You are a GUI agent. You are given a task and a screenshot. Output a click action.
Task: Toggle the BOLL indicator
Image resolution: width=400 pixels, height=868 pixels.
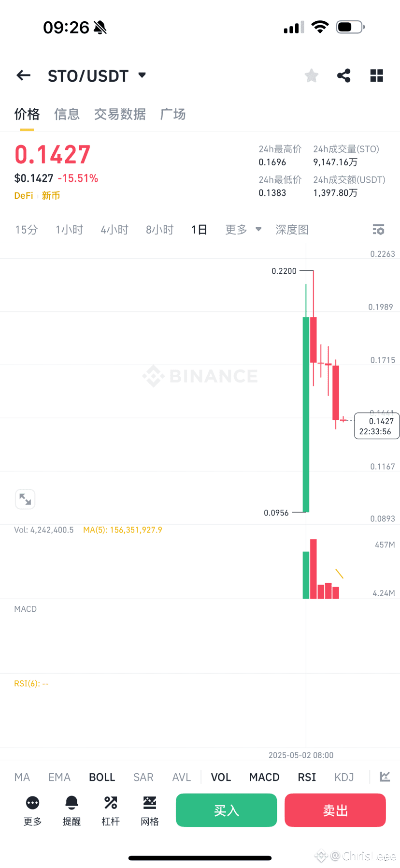[x=102, y=777]
